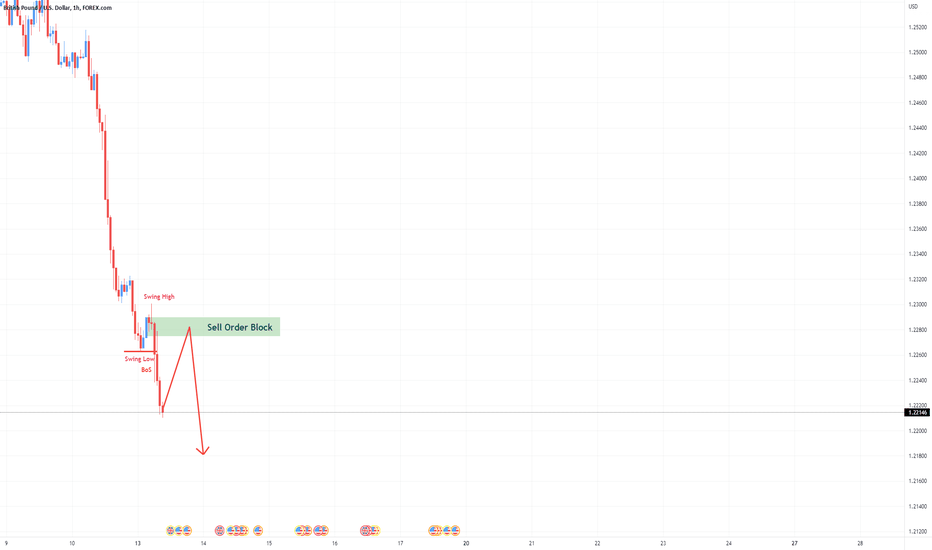The image size is (932, 550).
Task: Click date 20 on the time axis
Action: click(x=466, y=543)
